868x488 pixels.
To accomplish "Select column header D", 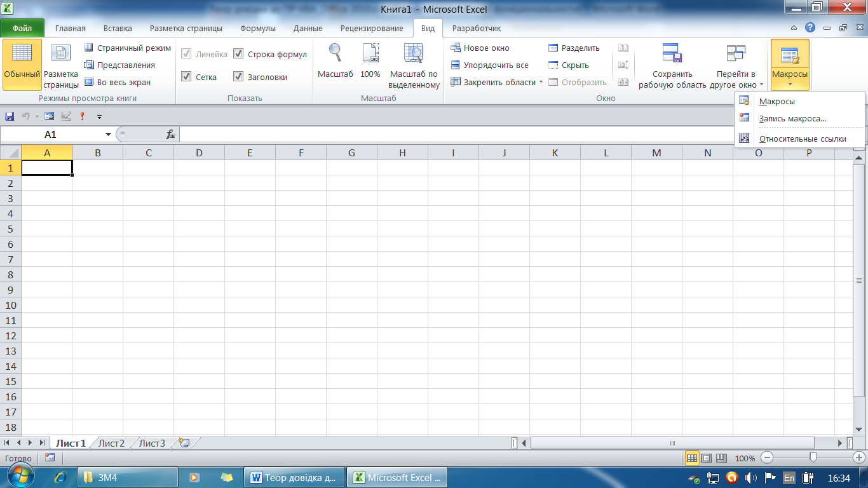I will tap(199, 152).
